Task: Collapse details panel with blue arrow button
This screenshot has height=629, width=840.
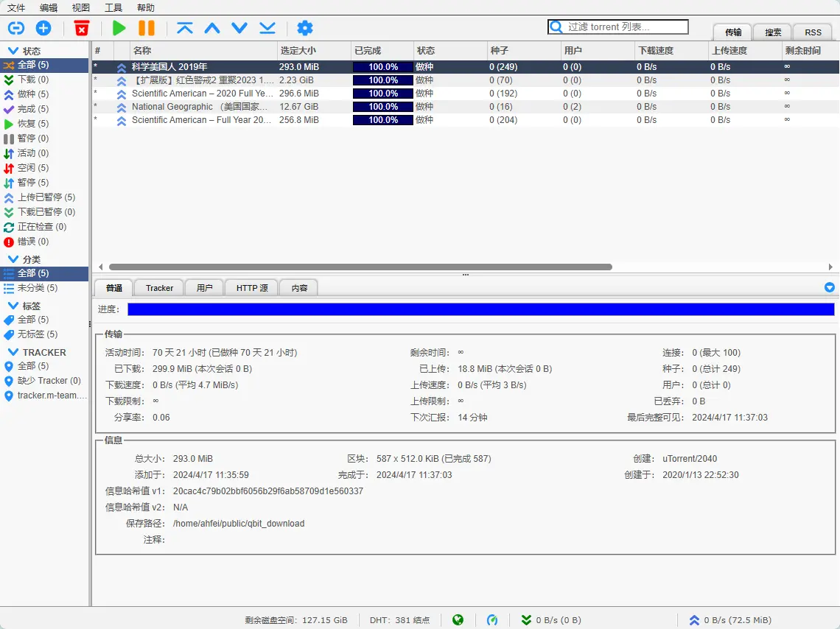Action: [830, 287]
